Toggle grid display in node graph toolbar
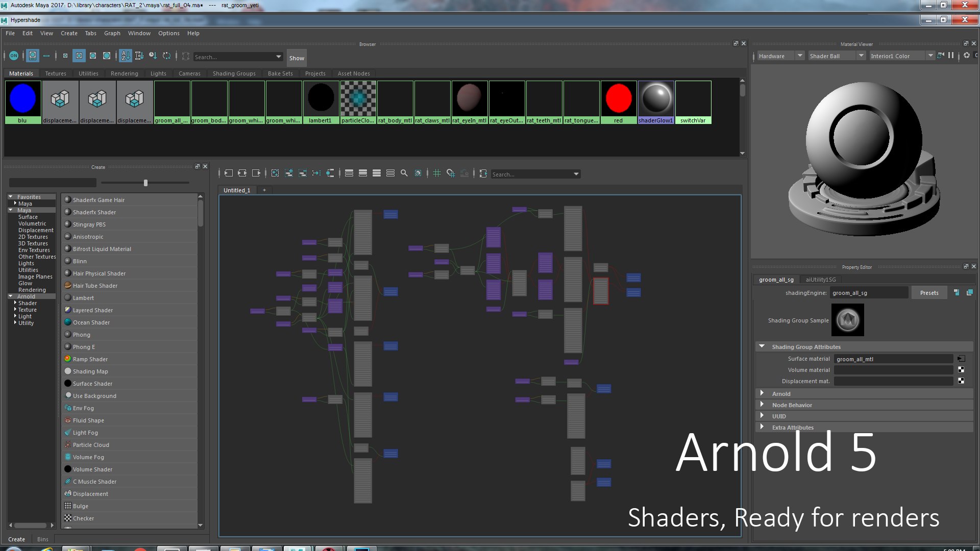Viewport: 980px width, 551px height. 437,173
